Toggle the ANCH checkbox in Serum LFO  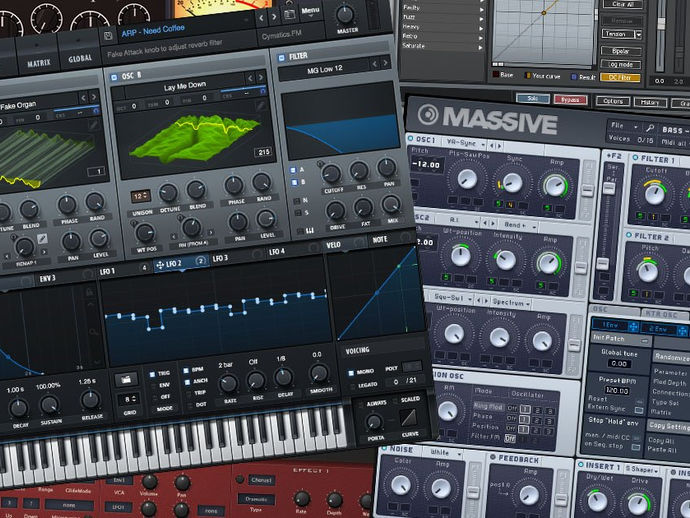click(x=187, y=382)
